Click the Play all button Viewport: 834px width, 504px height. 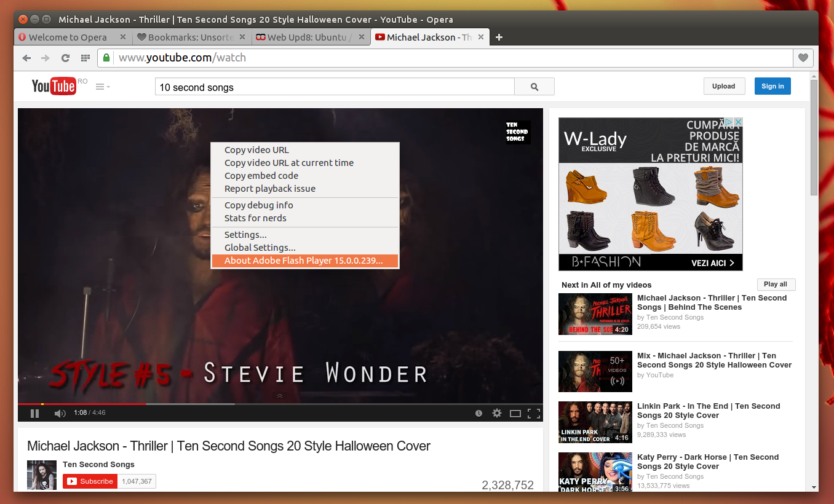(x=776, y=284)
